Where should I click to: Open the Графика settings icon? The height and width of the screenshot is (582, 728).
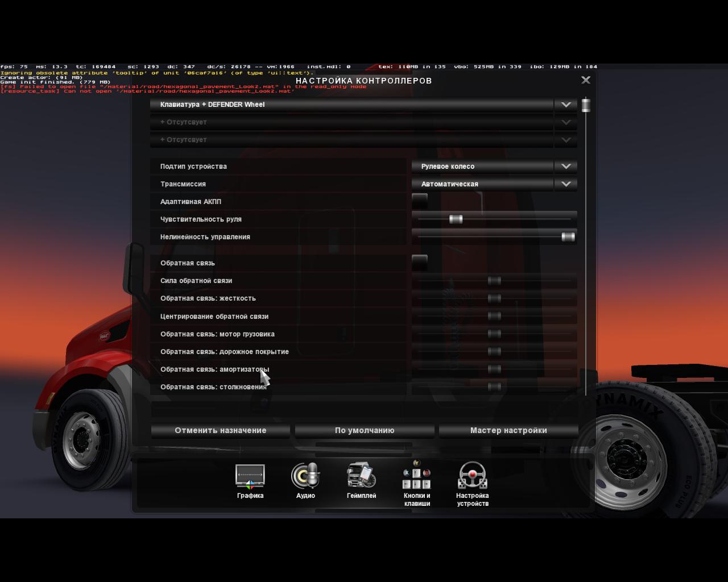(250, 477)
